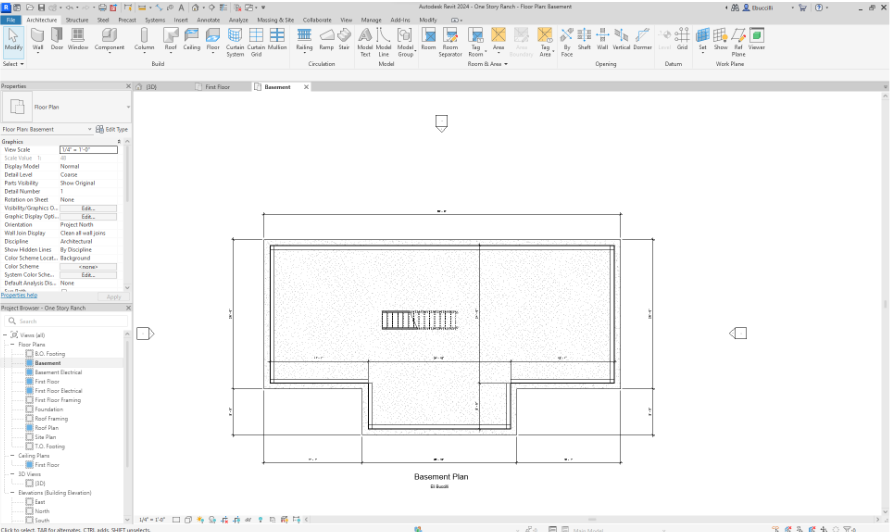Select the Tag Room tool
This screenshot has width=891, height=532.
476,42
